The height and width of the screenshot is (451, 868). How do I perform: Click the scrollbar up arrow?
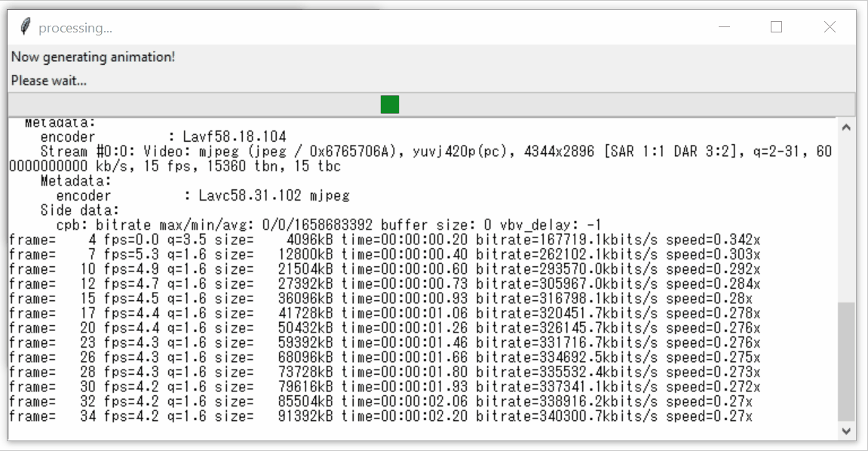click(845, 127)
